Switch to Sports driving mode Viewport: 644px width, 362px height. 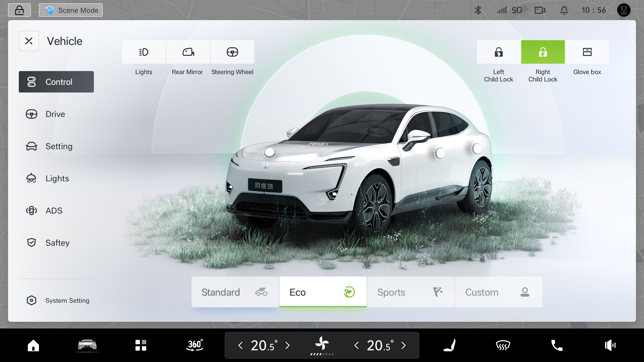[x=411, y=292]
